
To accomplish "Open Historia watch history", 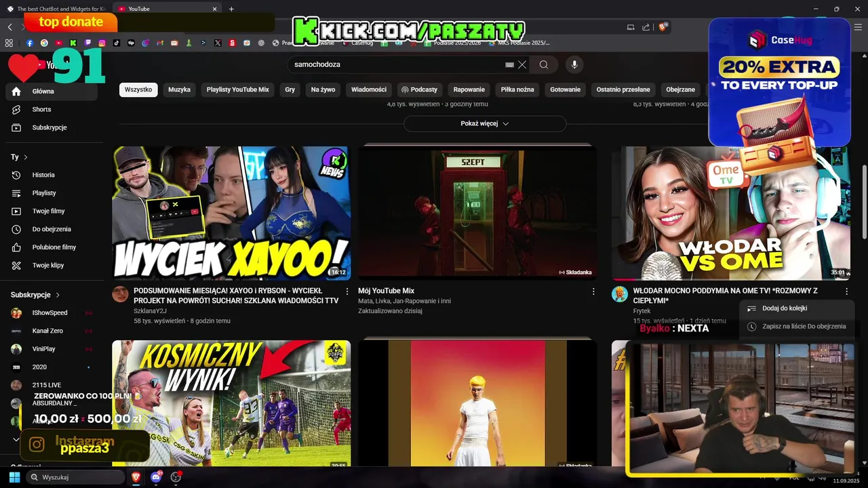I will coord(52,175).
